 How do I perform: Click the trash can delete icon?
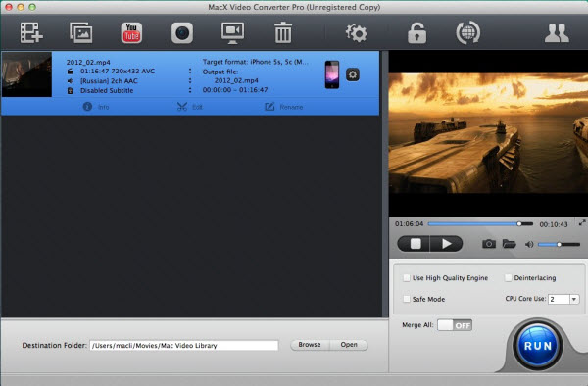coord(283,32)
